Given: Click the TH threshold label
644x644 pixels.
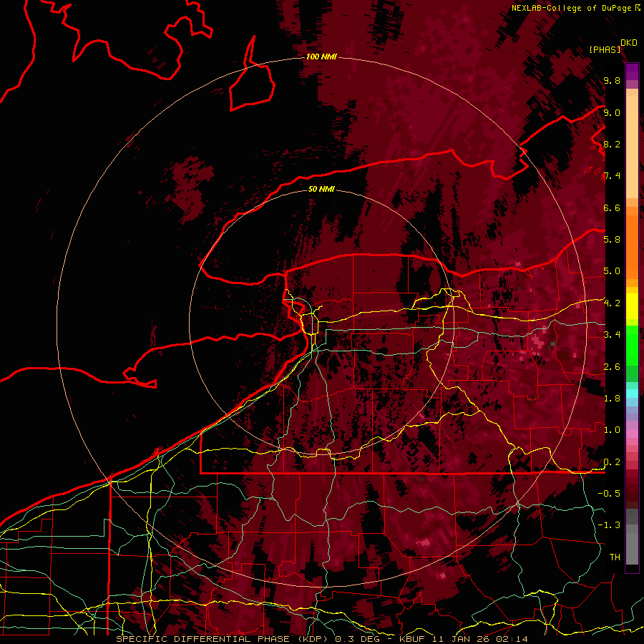Looking at the screenshot, I should click(615, 557).
